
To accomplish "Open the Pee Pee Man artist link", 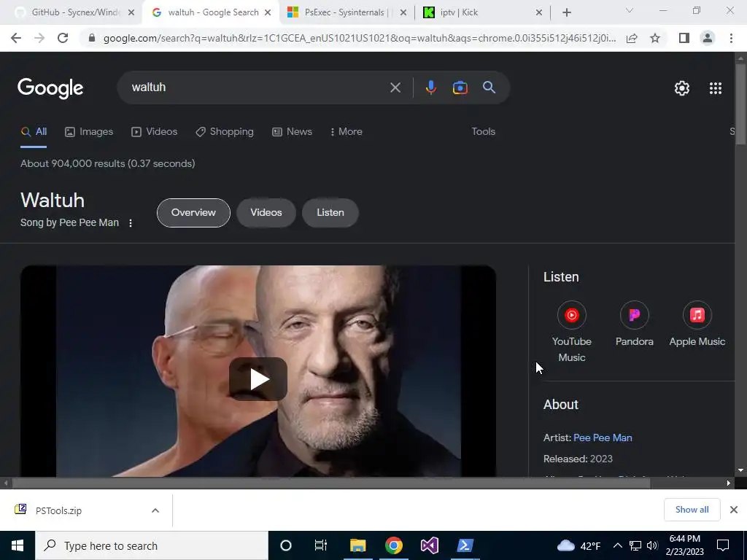I will (x=603, y=437).
